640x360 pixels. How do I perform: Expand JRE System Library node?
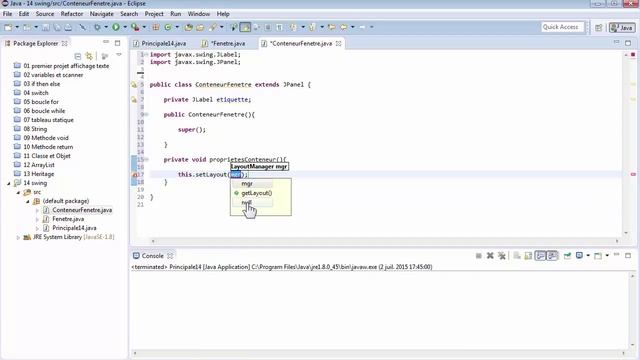18,237
